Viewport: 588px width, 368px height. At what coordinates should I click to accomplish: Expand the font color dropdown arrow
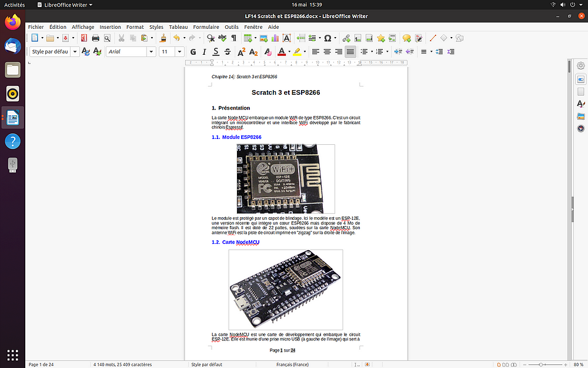[x=289, y=51]
